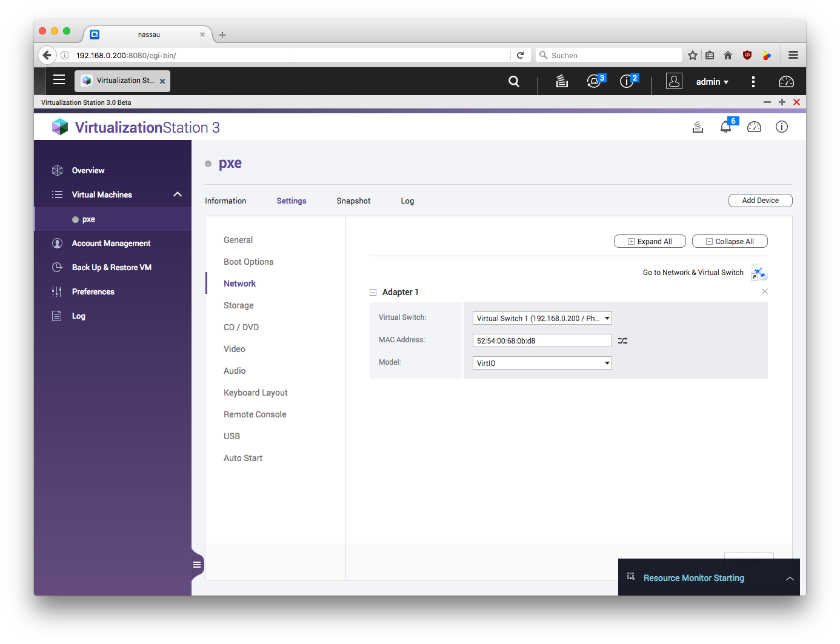Open the Network & Virtual Switch shortcut icon
The image size is (840, 644).
click(x=759, y=273)
